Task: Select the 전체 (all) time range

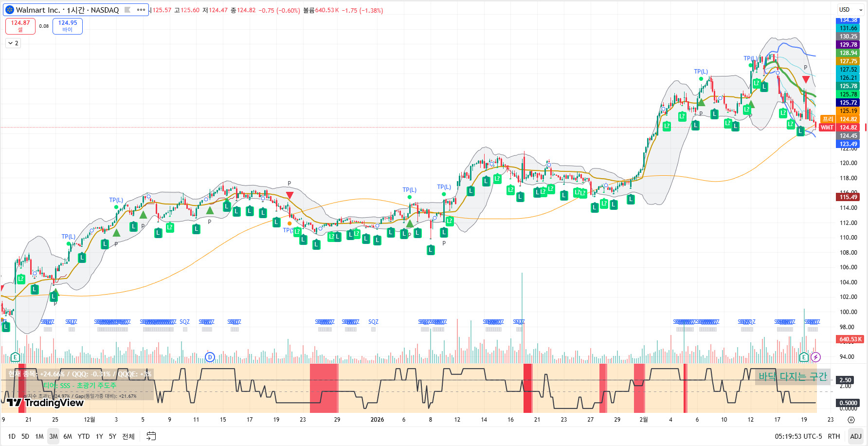Action: [x=128, y=436]
